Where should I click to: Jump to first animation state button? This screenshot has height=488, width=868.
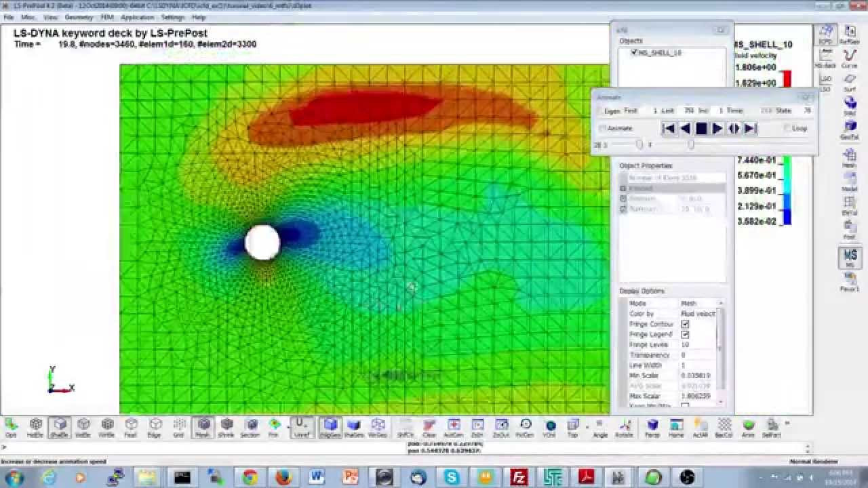pyautogui.click(x=669, y=128)
